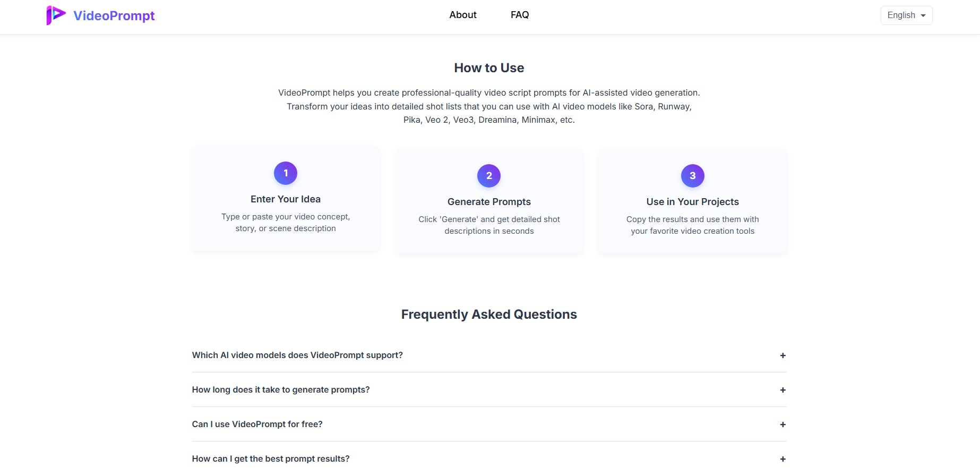
Task: Click the step 2 numbered circle
Action: pos(489,176)
